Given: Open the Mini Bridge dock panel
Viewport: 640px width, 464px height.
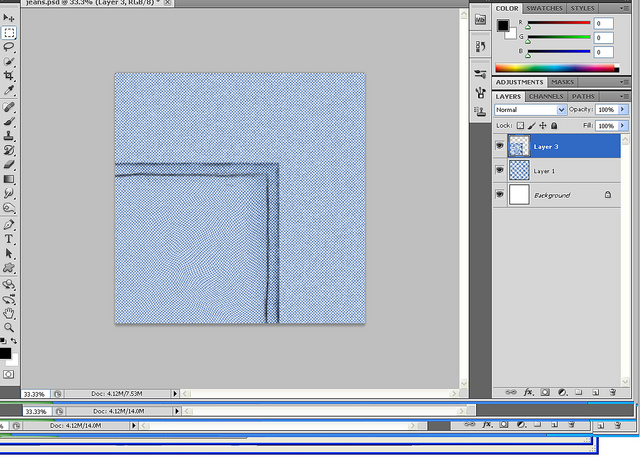Looking at the screenshot, I should tap(480, 19).
